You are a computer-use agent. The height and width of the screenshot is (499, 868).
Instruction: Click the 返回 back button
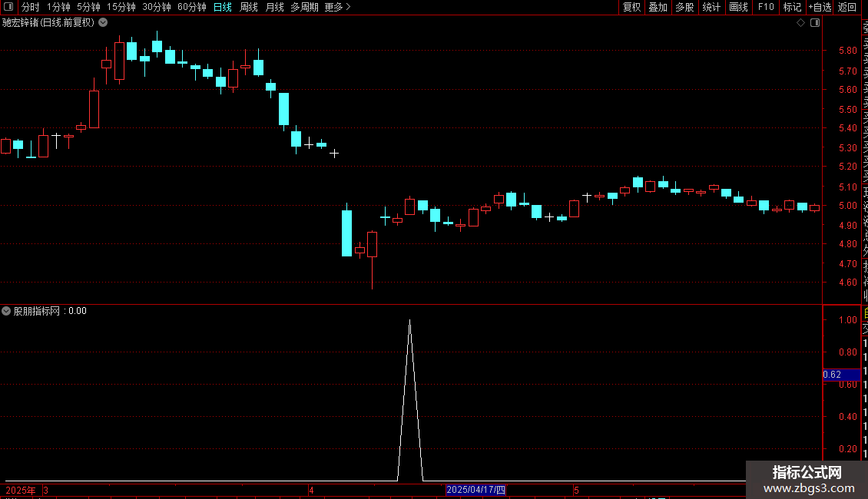pos(847,7)
